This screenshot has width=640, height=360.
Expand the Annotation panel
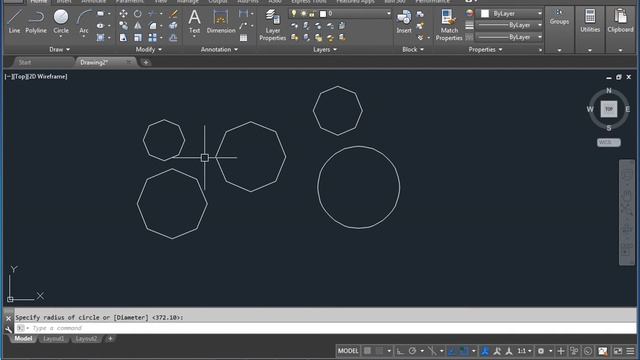219,49
